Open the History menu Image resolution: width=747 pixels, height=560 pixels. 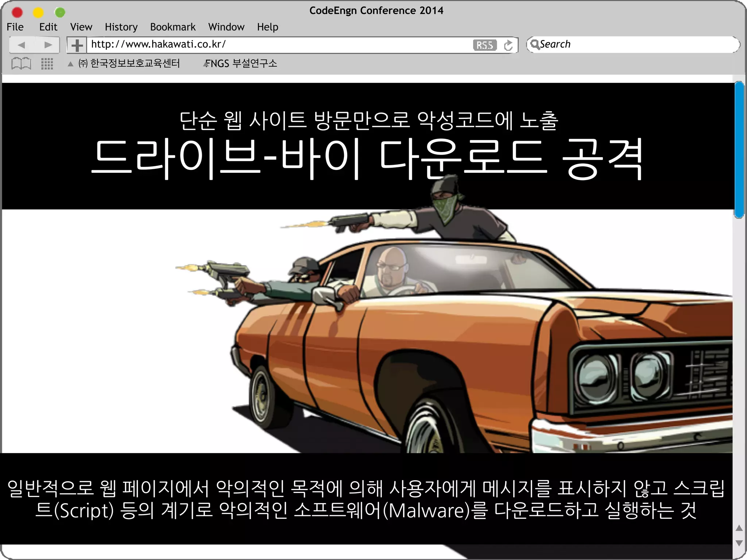coord(121,27)
